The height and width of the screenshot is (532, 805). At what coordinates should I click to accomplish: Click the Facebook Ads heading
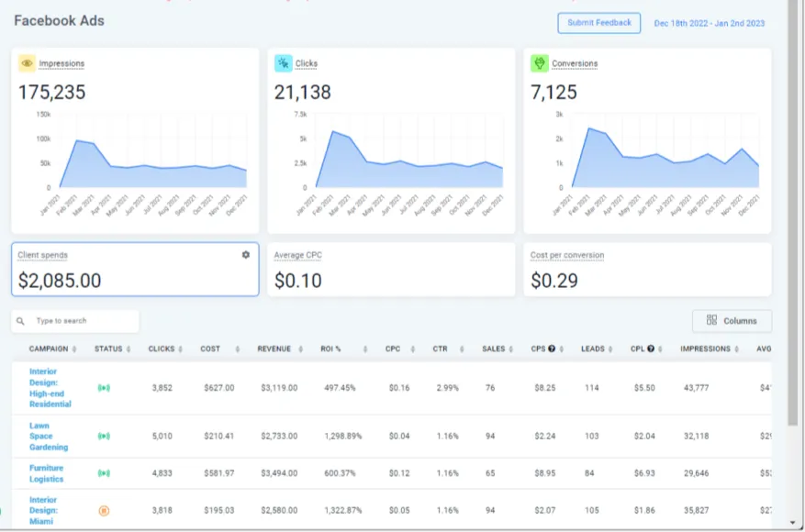tap(59, 21)
